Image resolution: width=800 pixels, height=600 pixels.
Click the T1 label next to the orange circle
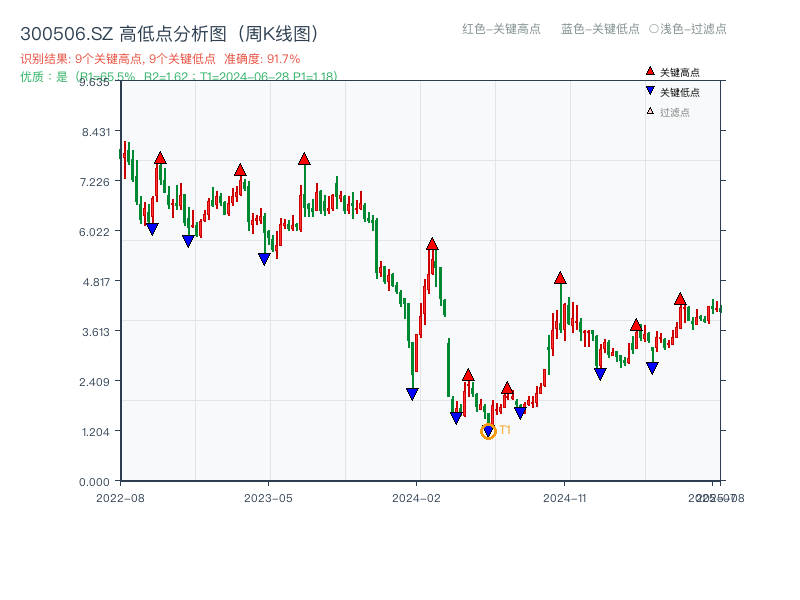pos(505,430)
